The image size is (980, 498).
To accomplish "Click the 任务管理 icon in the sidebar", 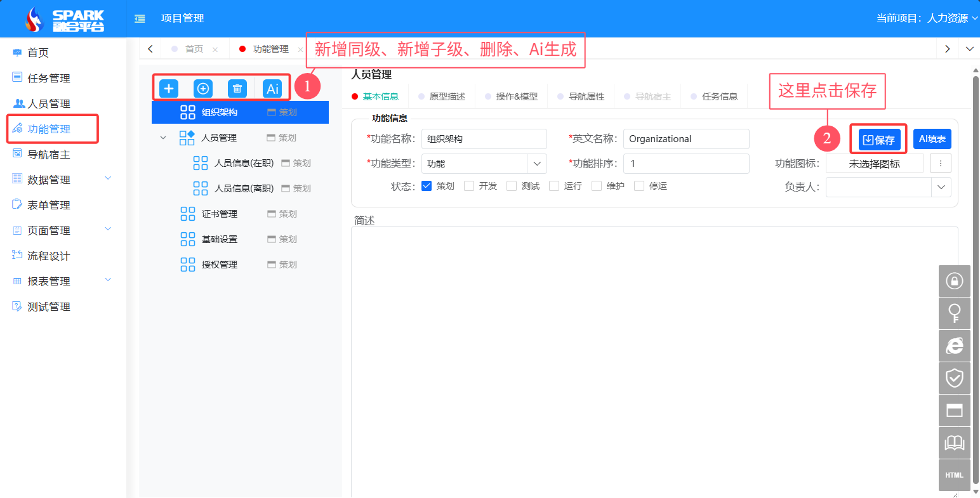I will coord(17,77).
